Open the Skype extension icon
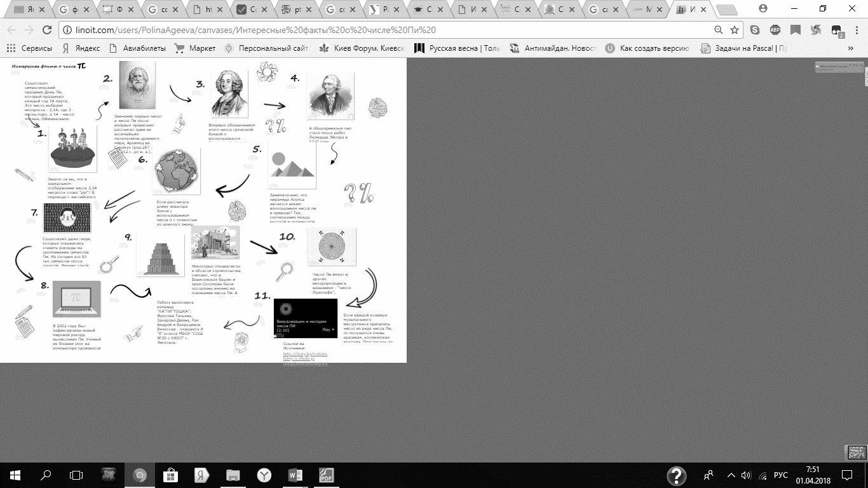 point(754,30)
